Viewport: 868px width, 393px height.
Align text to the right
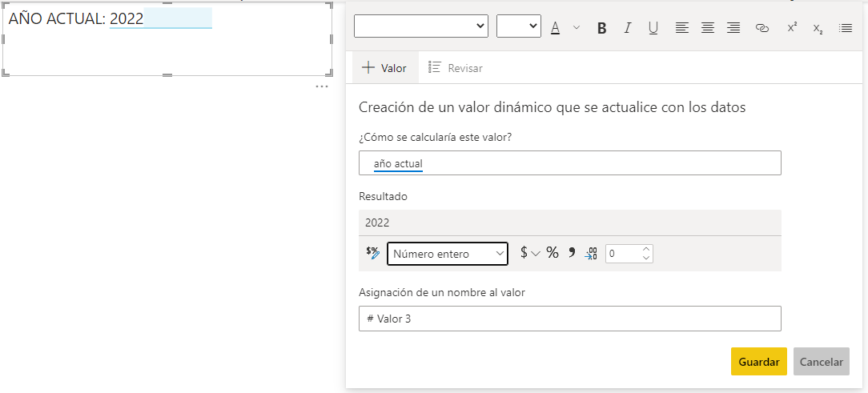pyautogui.click(x=733, y=28)
